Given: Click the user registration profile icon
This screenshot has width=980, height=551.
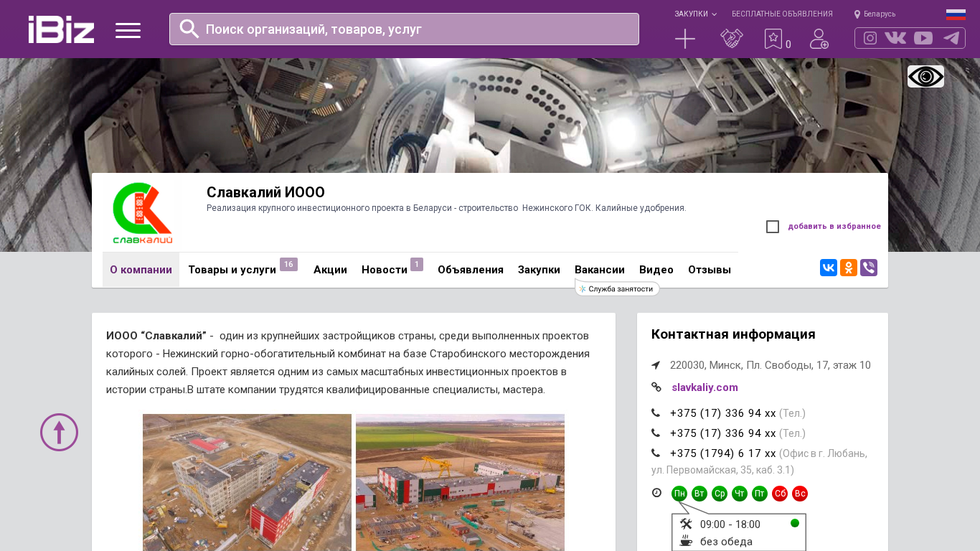Looking at the screenshot, I should coord(819,39).
